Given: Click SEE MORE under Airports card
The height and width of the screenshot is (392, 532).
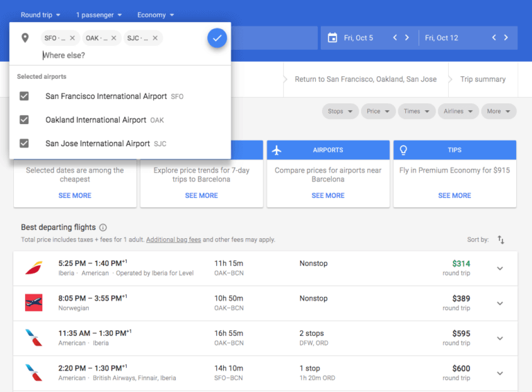Looking at the screenshot, I should coord(328,196).
